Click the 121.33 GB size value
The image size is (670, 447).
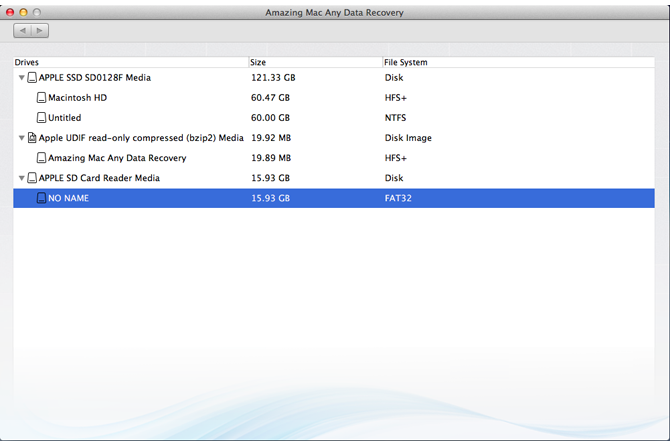(x=273, y=77)
